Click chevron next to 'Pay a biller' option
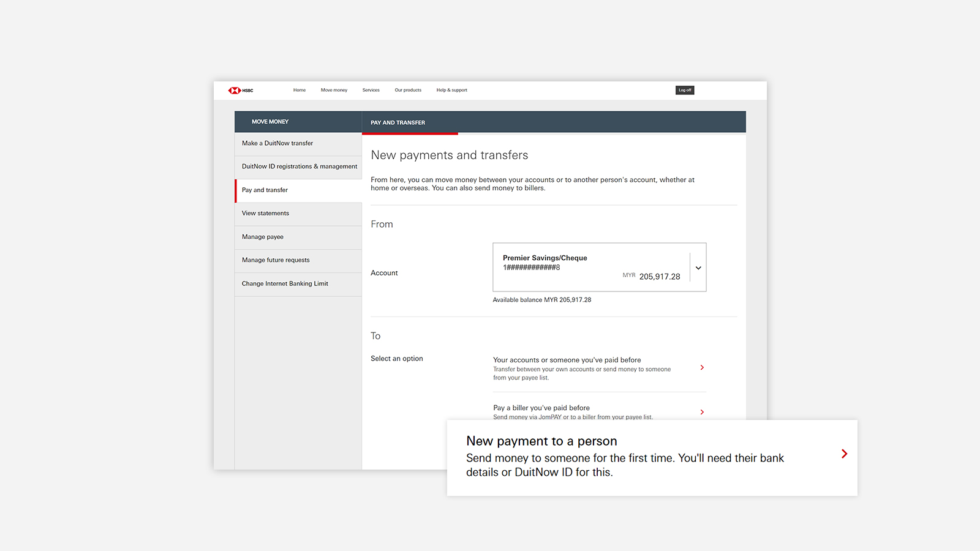 click(x=702, y=412)
